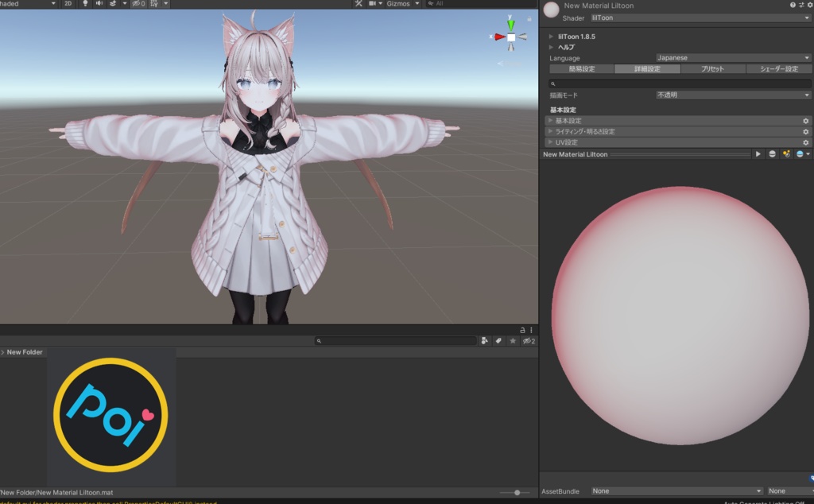Open the Project panel three-dot menu
This screenshot has width=814, height=504.
pos(531,330)
